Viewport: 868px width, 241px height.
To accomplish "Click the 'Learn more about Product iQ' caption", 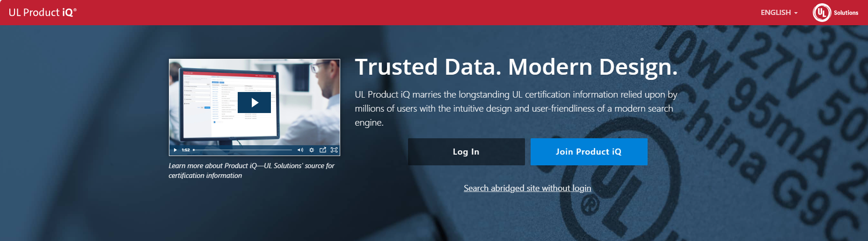I will pyautogui.click(x=251, y=170).
